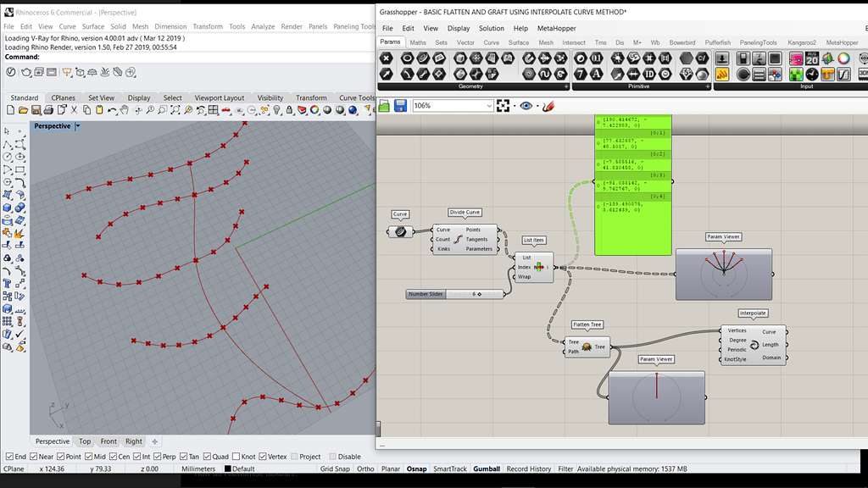Screen dimensions: 868x488
Task: Click the Print icon in Rhino toolbar
Action: [x=48, y=111]
